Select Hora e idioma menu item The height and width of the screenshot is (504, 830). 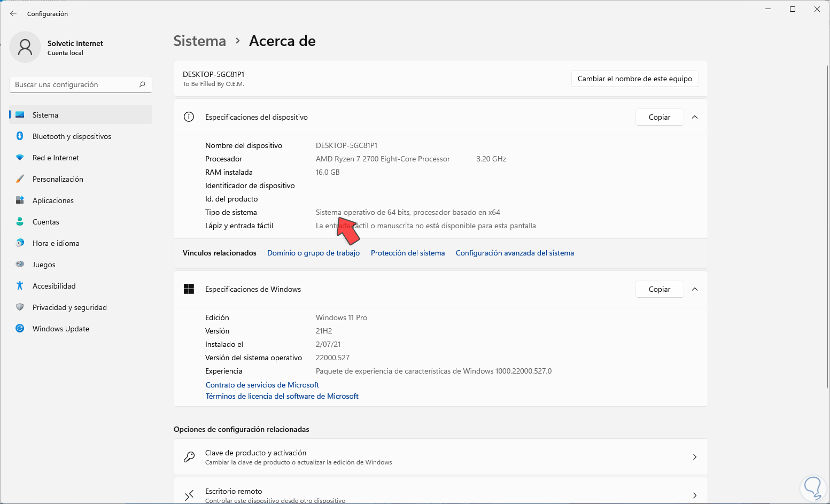[56, 243]
